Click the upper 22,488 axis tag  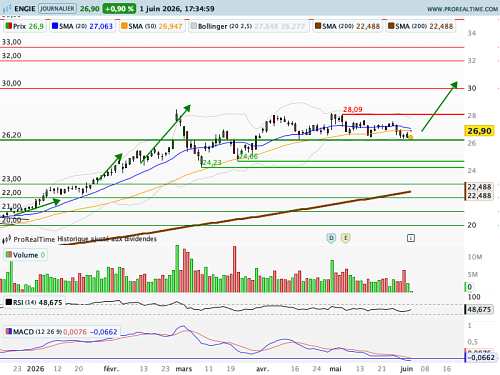479,187
